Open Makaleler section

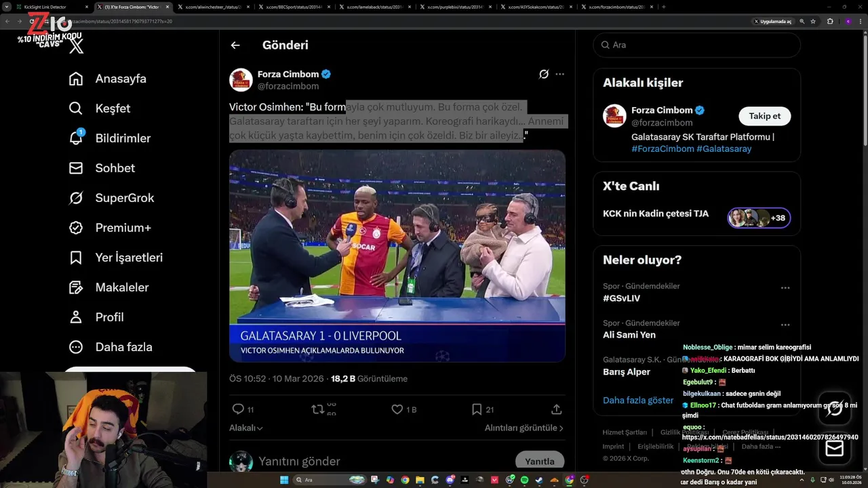click(x=108, y=287)
